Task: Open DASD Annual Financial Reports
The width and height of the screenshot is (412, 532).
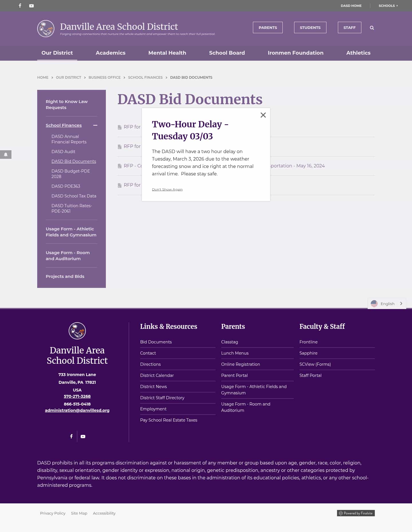Action: (69, 139)
